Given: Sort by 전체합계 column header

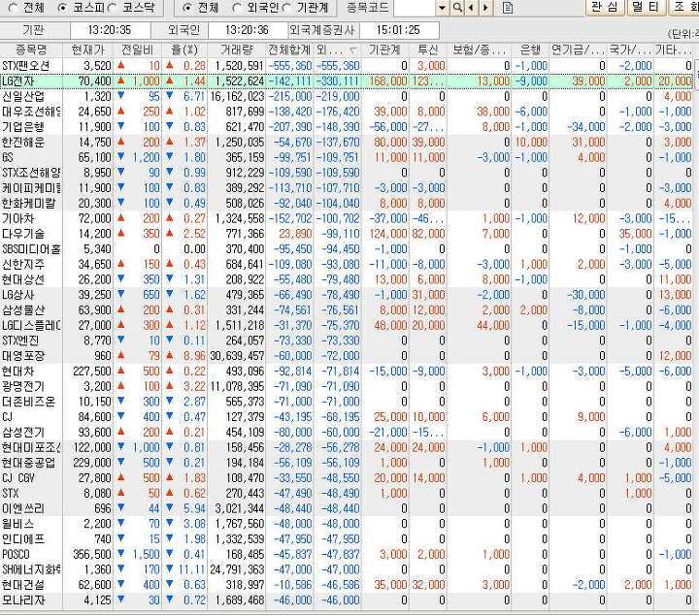Looking at the screenshot, I should click(x=289, y=49).
